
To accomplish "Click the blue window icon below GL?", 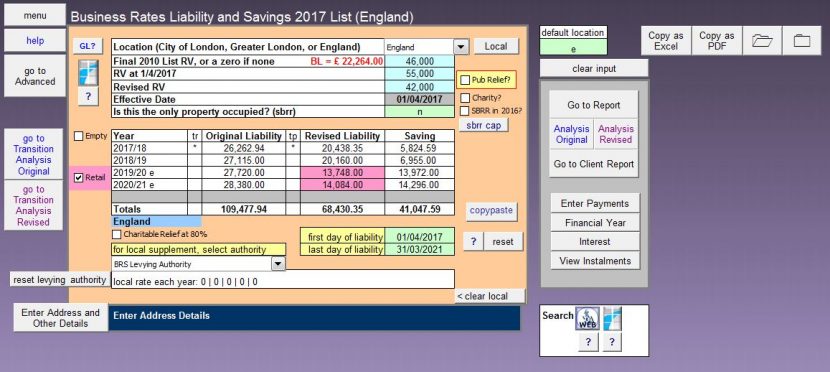I will pyautogui.click(x=88, y=72).
